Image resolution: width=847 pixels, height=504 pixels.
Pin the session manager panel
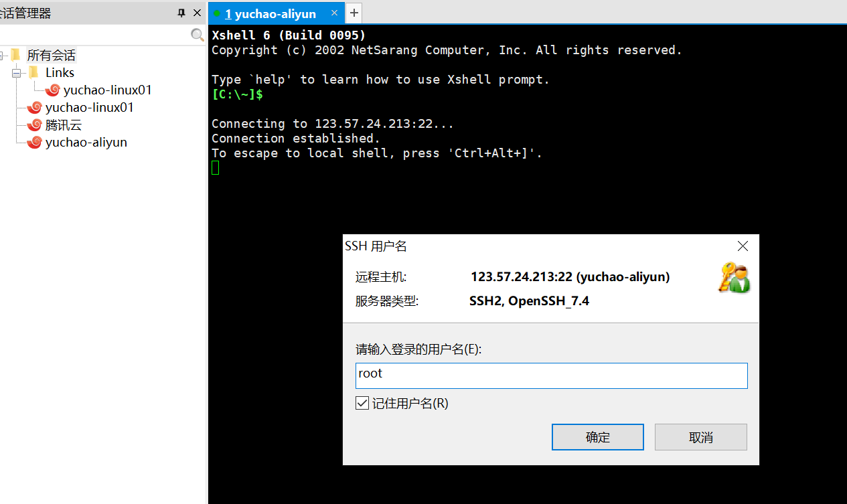pyautogui.click(x=181, y=13)
